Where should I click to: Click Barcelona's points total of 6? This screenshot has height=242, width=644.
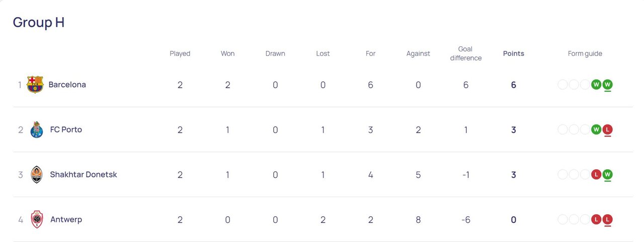(x=513, y=85)
